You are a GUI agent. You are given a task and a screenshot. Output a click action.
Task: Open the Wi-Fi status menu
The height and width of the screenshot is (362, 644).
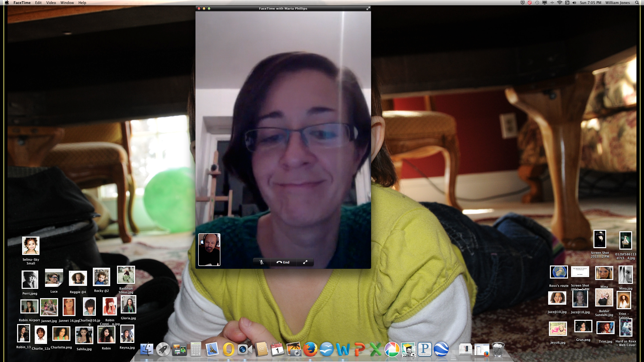click(560, 3)
